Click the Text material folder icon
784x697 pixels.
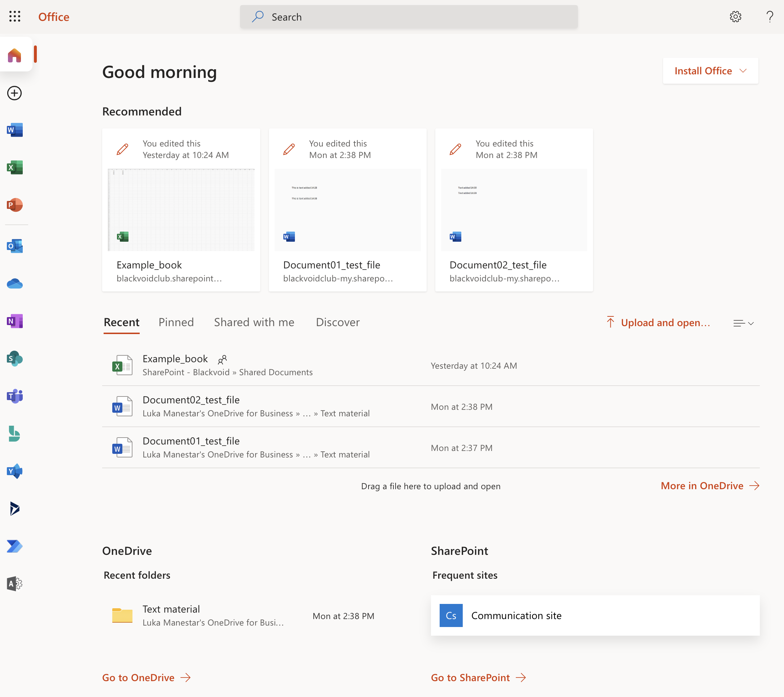click(122, 615)
